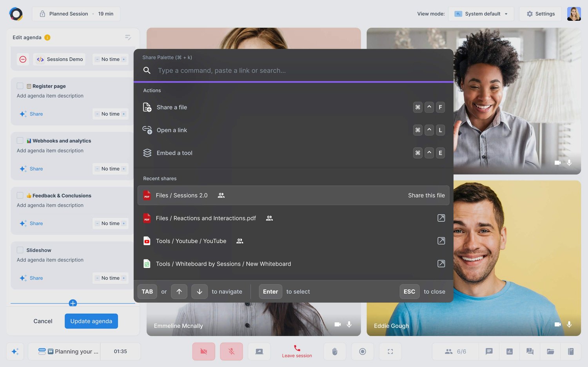
Task: Cancel agenda editing
Action: click(x=43, y=321)
